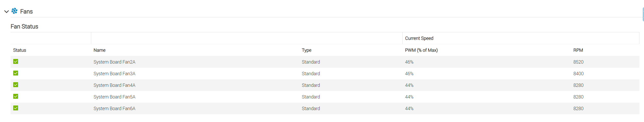Select System Board Fan6A row name
Image resolution: width=644 pixels, height=122 pixels.
tap(114, 109)
